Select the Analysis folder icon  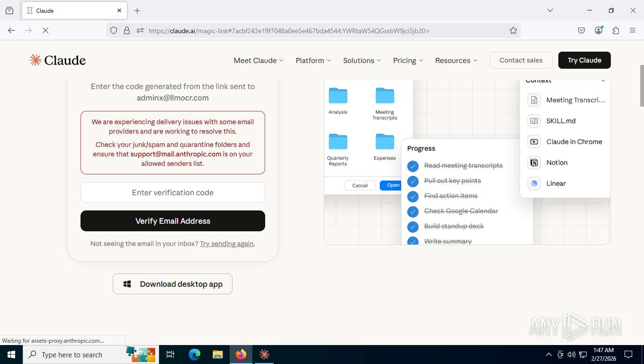pos(338,96)
